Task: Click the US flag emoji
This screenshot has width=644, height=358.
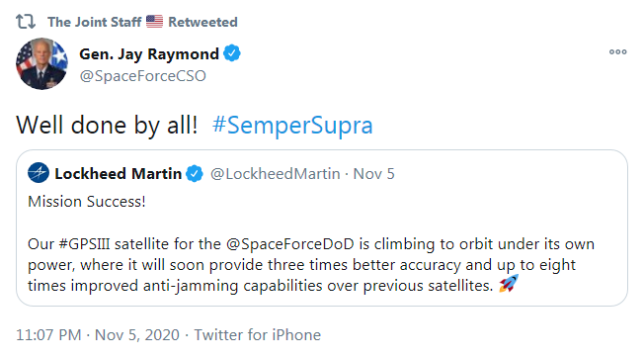Action: click(x=154, y=22)
